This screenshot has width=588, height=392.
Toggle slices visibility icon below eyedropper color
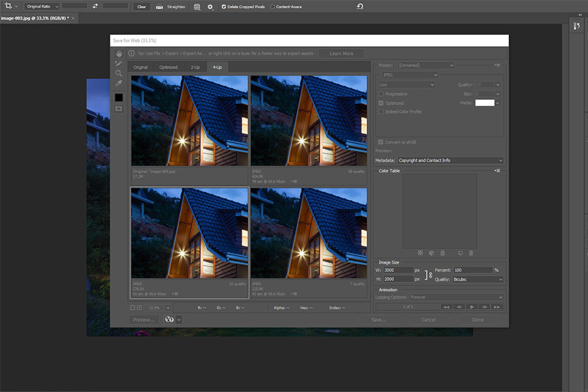pos(119,109)
